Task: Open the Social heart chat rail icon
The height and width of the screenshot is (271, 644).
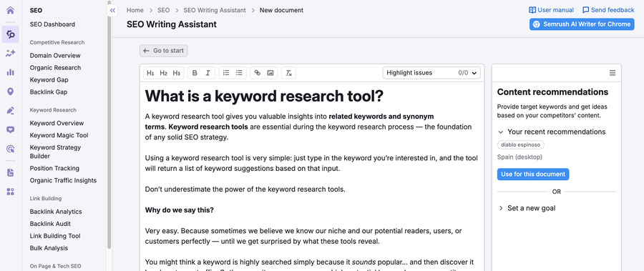Action: pos(10,129)
